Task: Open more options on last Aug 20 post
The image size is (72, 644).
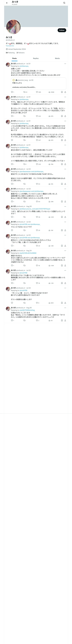Action: [65, 308]
